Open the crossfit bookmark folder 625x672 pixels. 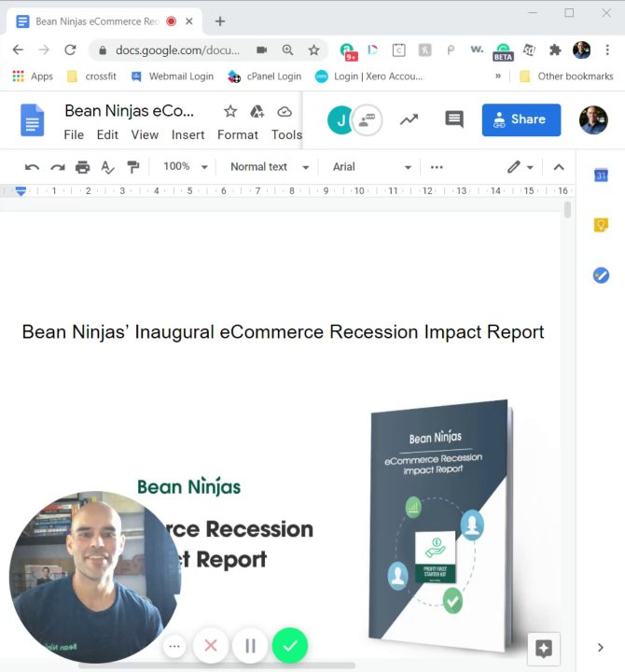pos(92,77)
